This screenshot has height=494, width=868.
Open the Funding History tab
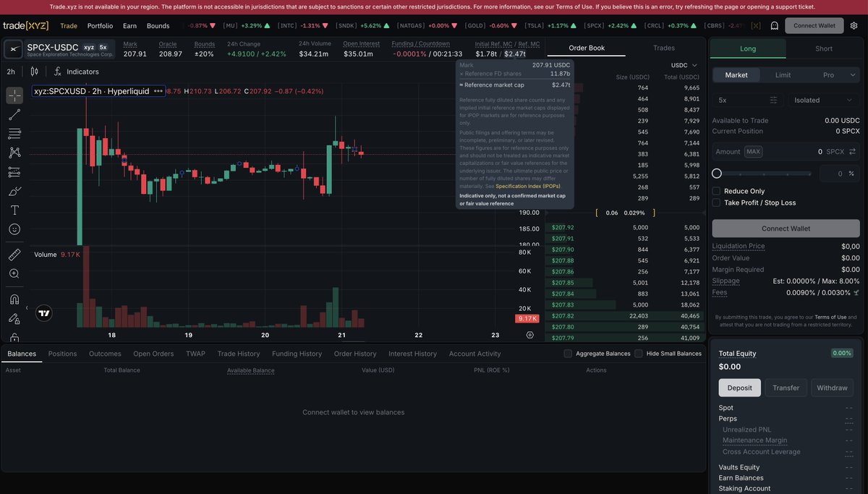pos(297,354)
